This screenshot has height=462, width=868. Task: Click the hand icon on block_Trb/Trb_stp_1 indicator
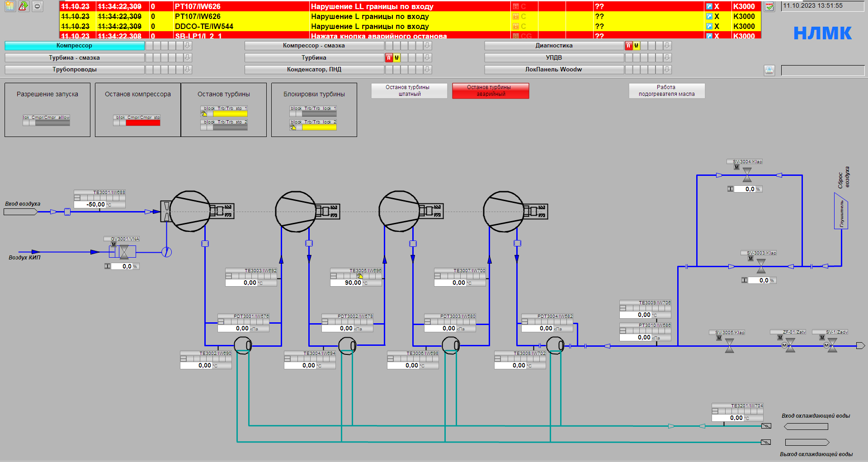[x=204, y=114]
